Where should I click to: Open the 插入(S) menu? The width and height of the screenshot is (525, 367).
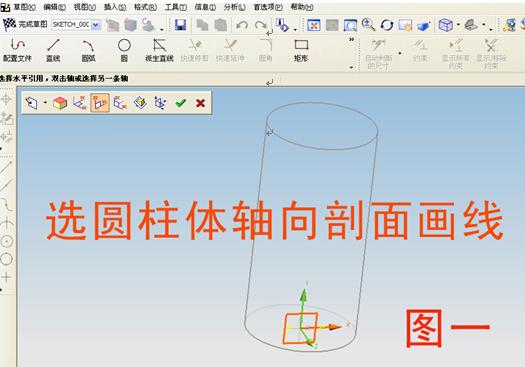tap(115, 7)
